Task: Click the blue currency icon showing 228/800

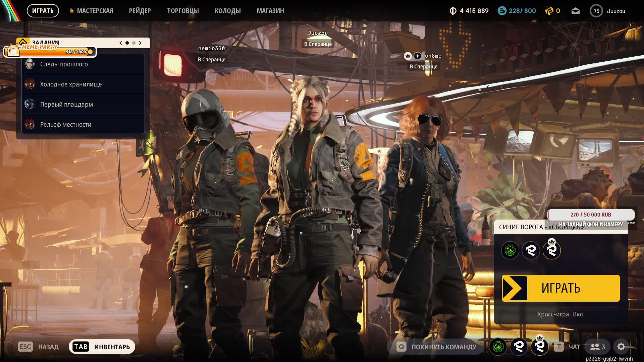Action: click(502, 11)
